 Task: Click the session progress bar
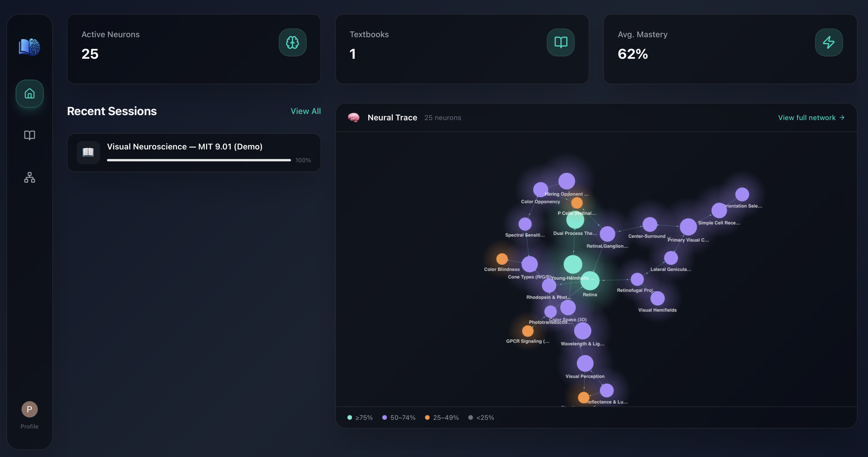click(199, 160)
